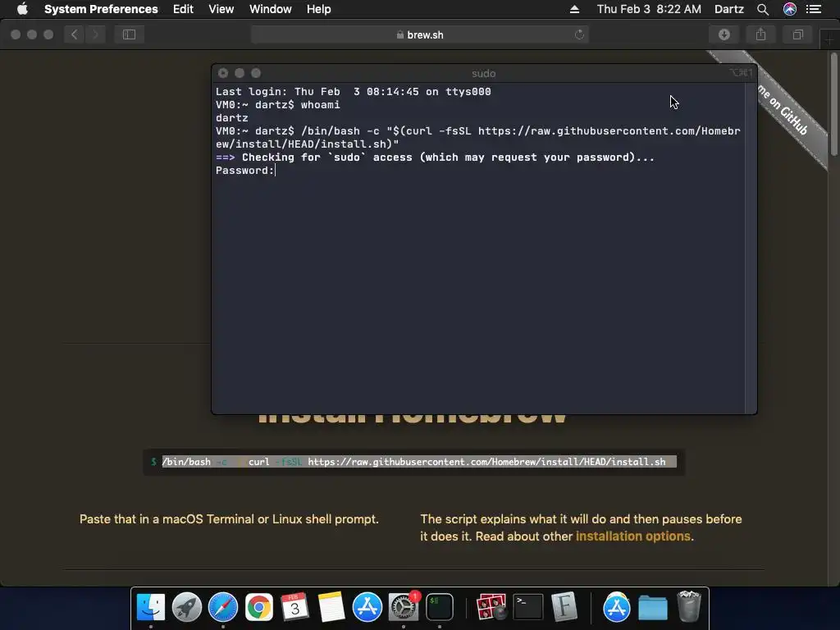Open Notification Center list icon
This screenshot has height=630, width=840.
click(814, 9)
